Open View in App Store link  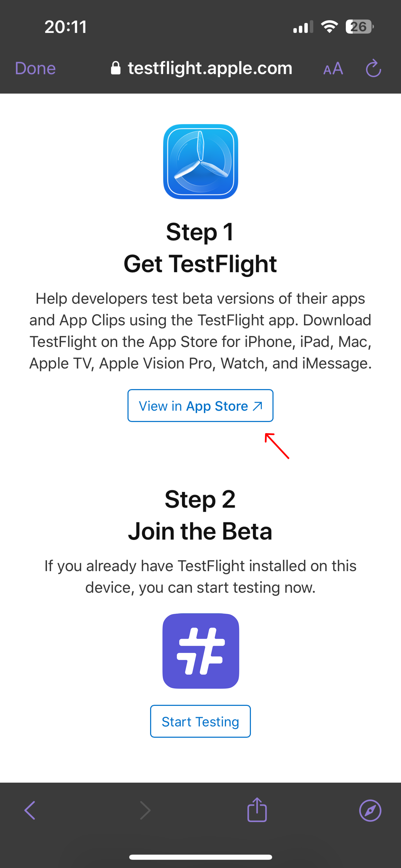point(200,406)
